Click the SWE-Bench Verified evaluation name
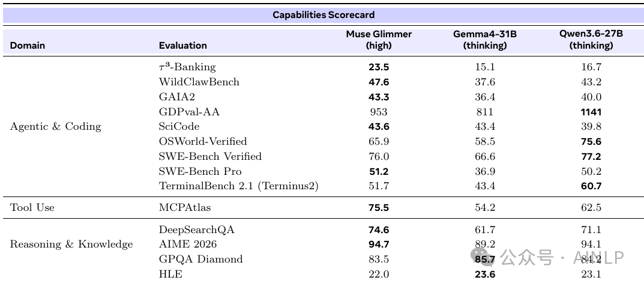Screen dimensions: 644x283 210,156
